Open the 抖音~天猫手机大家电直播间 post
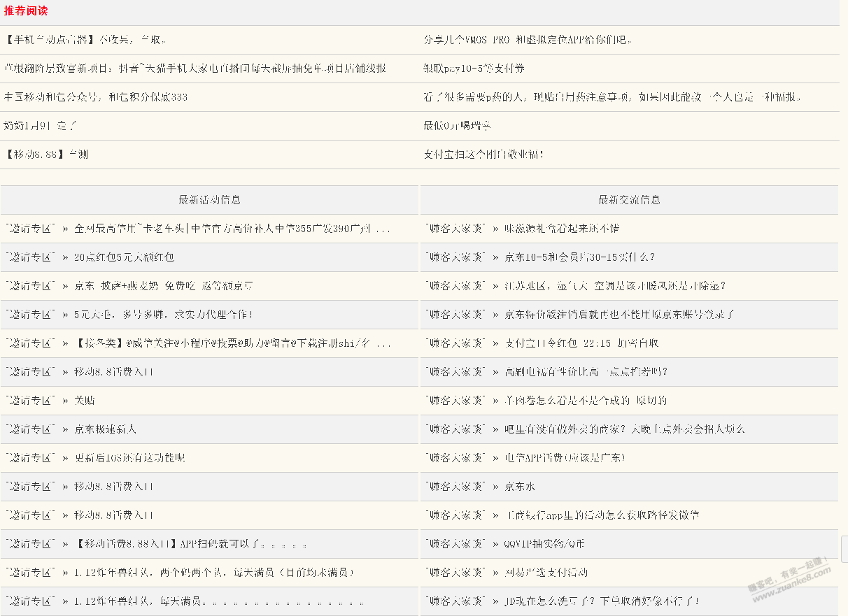 [195, 69]
